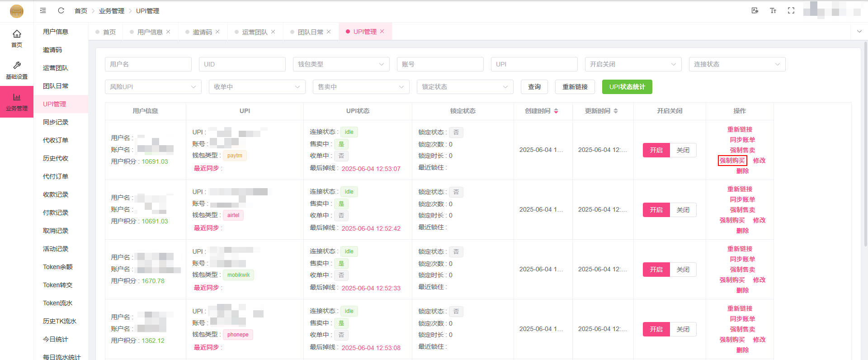The height and width of the screenshot is (360, 868).
Task: Sort by 创建时间 column arrows
Action: [556, 111]
